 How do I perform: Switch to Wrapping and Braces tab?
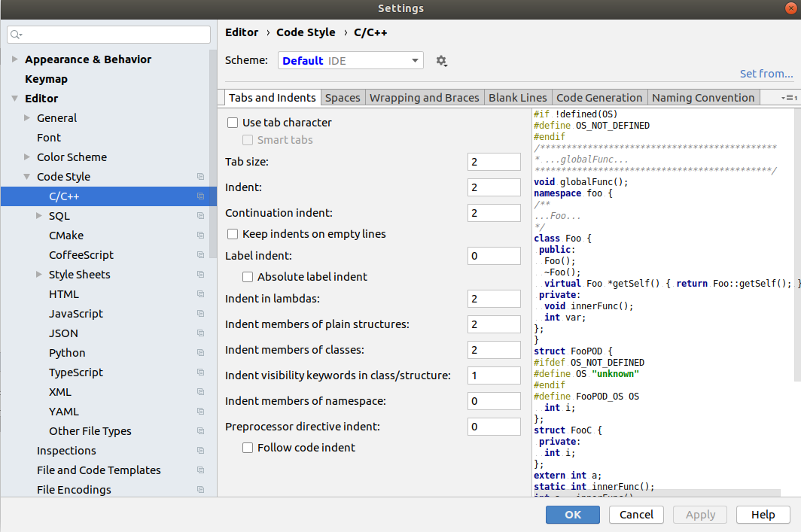[425, 98]
